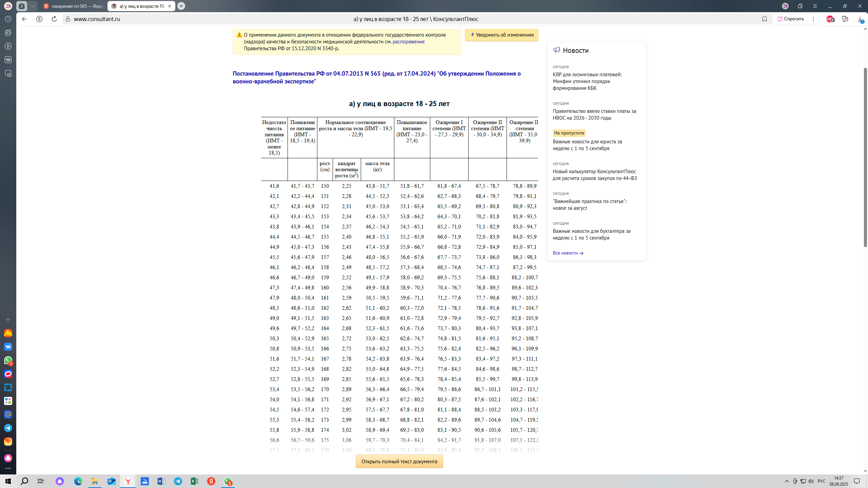This screenshot has height=488, width=868.
Task: Click the lock icon in address bar
Action: tap(68, 19)
